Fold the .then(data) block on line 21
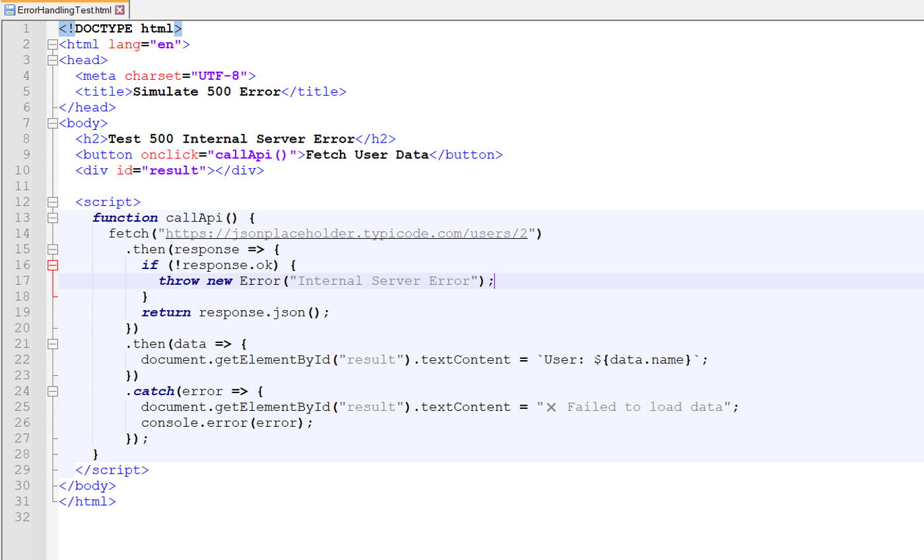Viewport: 924px width, 560px height. (x=53, y=344)
